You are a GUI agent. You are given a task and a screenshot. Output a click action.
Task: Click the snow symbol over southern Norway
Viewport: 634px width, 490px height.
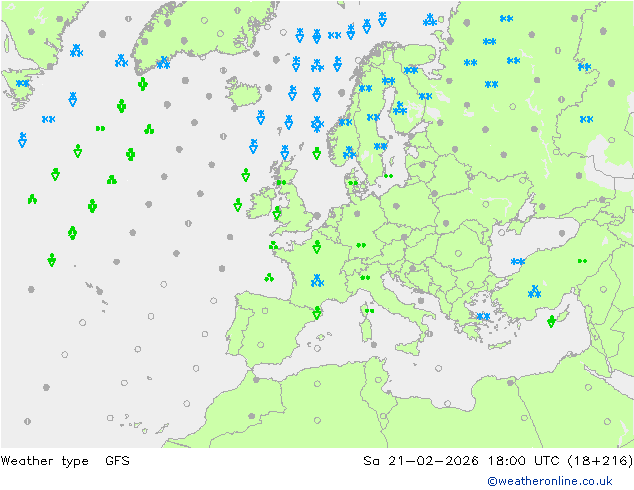coord(349,152)
